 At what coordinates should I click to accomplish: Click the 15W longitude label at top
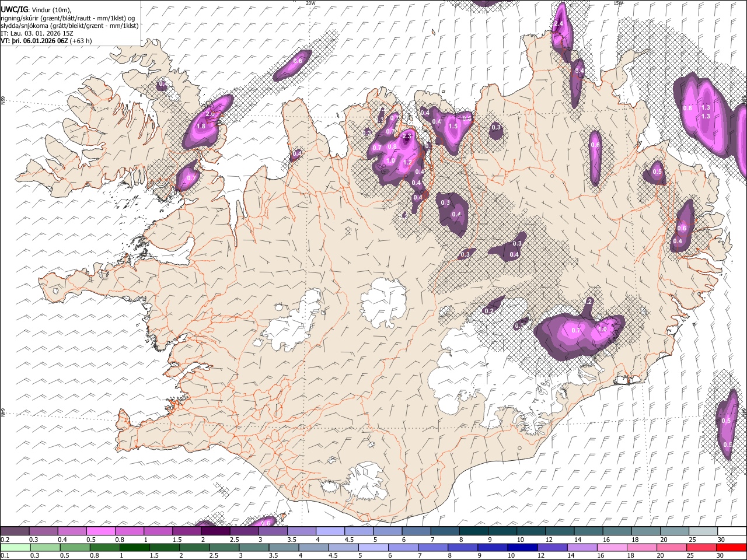[618, 3]
